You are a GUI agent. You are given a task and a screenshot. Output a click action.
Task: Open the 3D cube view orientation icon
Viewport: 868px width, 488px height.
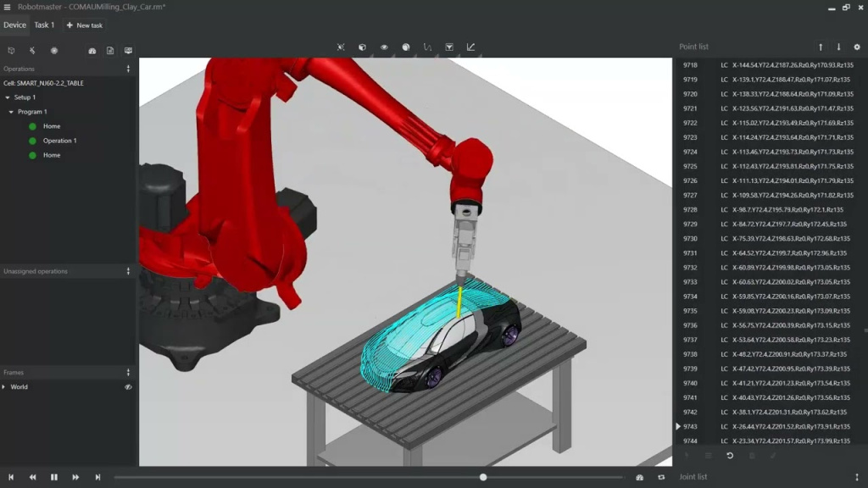(x=362, y=47)
